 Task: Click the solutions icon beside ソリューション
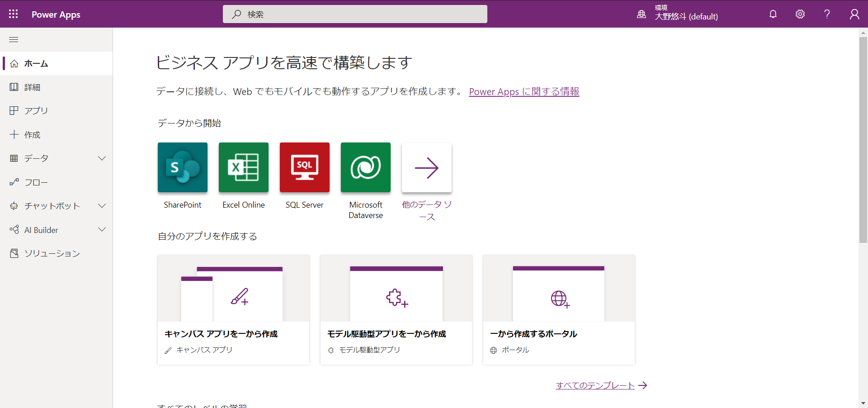tap(14, 253)
